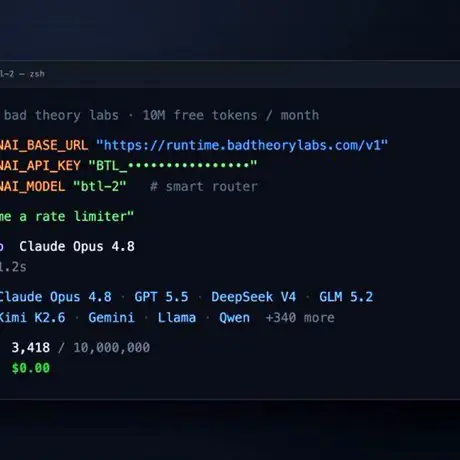
Task: Click the routed 'Claude Opus 4.8' white text
Action: [77, 247]
